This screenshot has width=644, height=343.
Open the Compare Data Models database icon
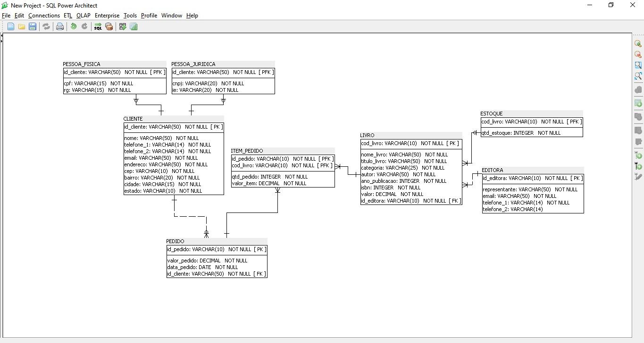point(109,27)
